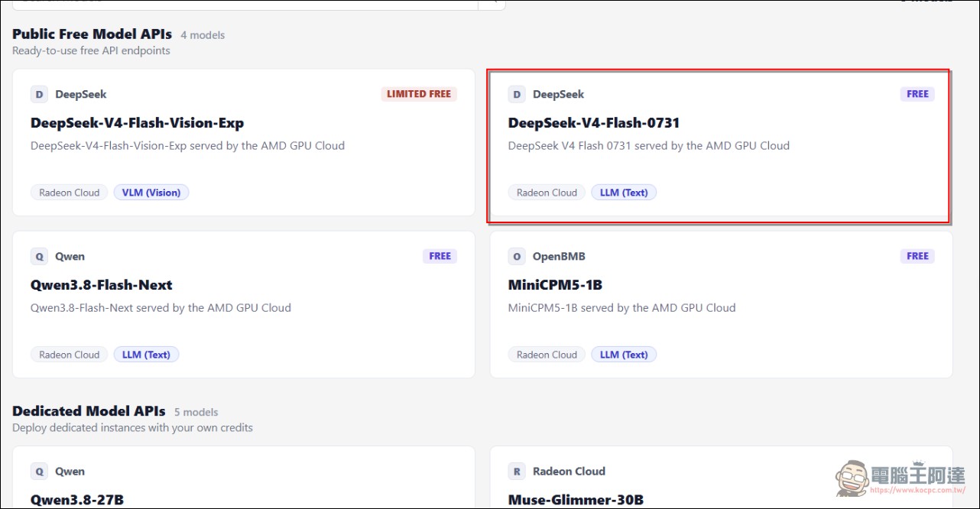Click the Qwen3.8-Flash-Next description text

161,308
